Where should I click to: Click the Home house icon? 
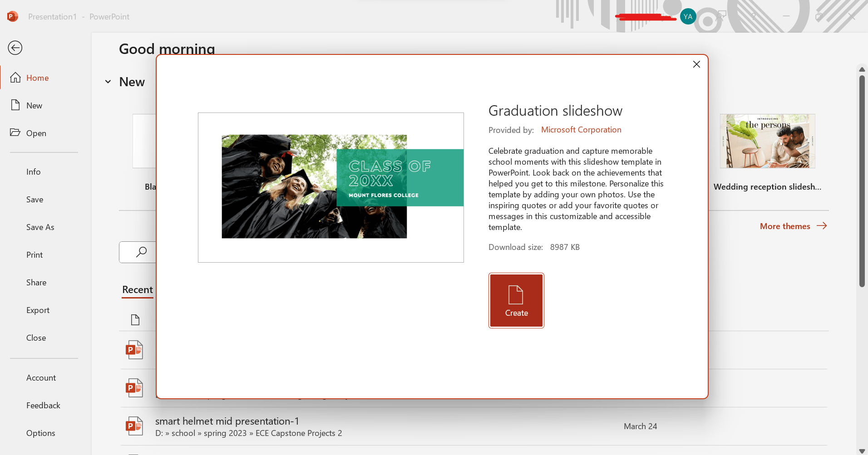click(x=15, y=78)
